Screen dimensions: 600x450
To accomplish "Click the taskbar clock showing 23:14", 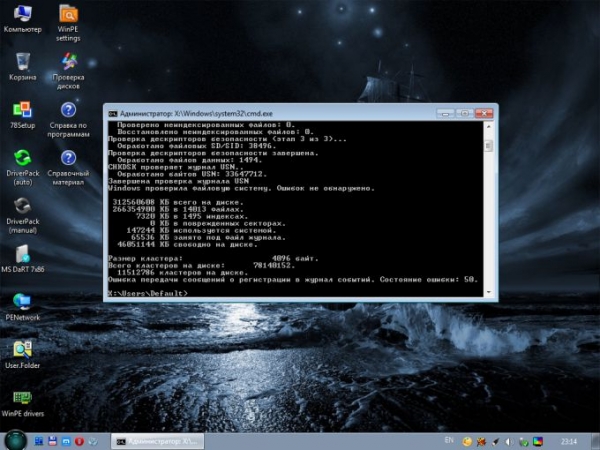I will 573,440.
